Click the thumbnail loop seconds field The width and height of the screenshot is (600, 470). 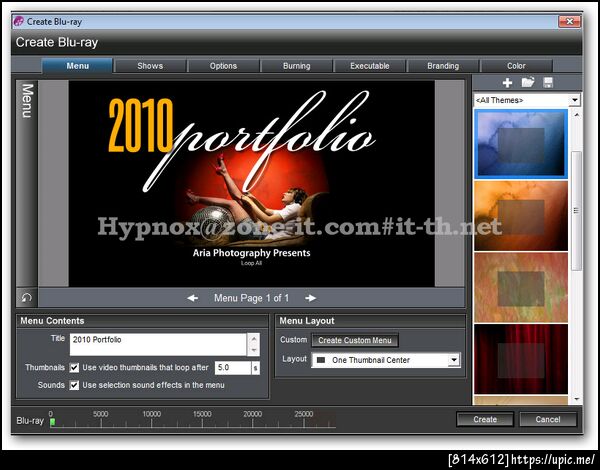pyautogui.click(x=233, y=368)
